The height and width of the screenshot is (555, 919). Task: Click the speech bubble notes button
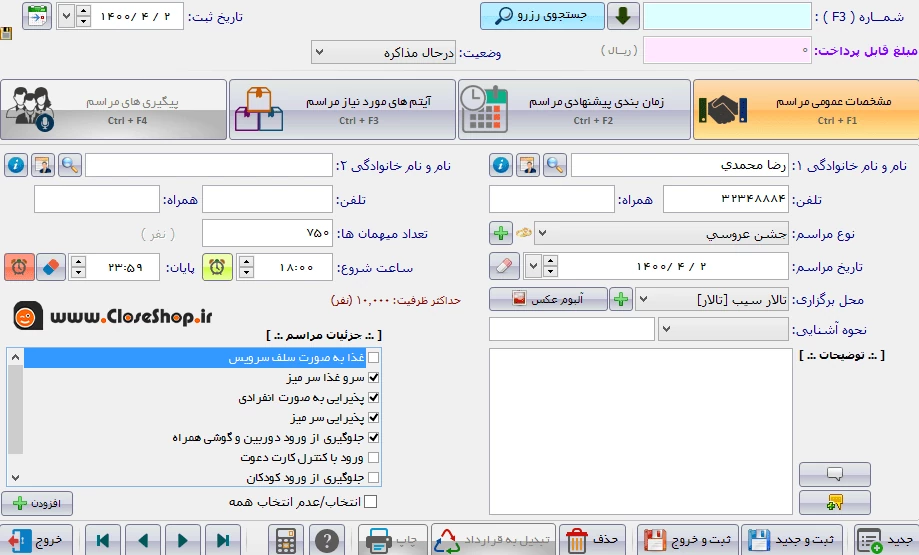point(835,474)
